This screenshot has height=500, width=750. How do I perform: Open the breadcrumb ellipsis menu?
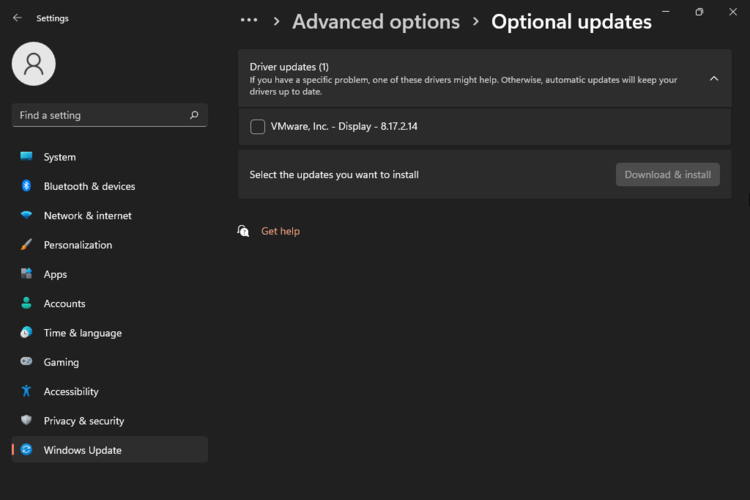[x=249, y=21]
